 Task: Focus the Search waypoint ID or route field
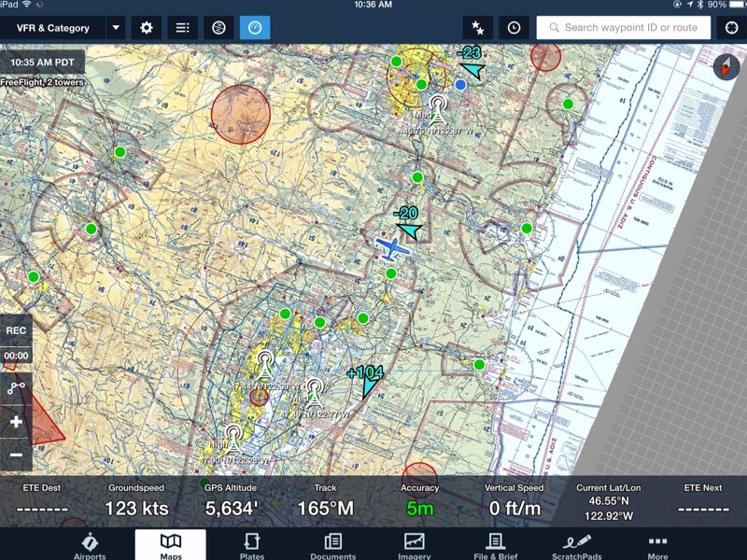coord(624,28)
